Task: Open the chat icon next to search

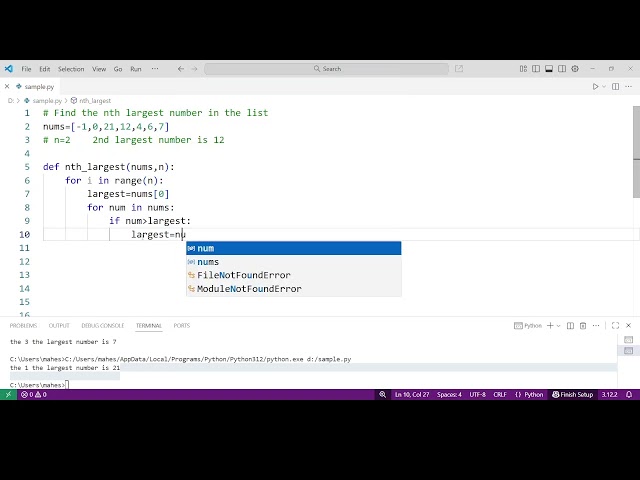Action: tap(459, 69)
